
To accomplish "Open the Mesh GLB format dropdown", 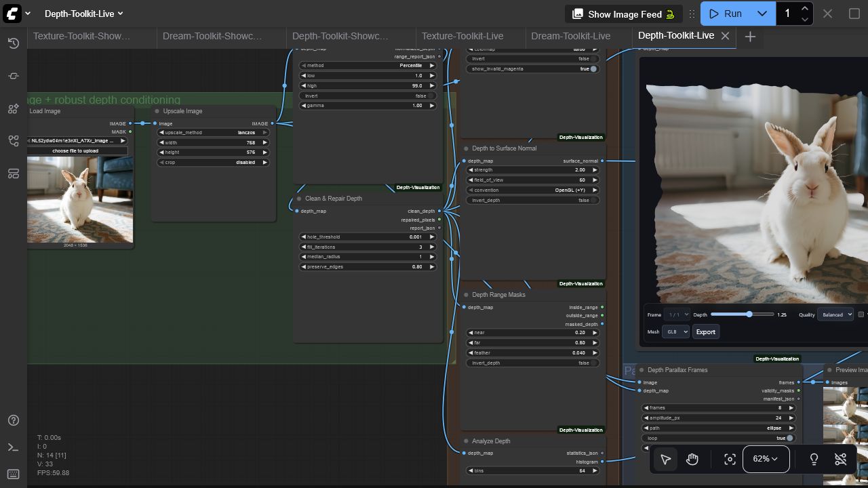I will click(x=676, y=331).
